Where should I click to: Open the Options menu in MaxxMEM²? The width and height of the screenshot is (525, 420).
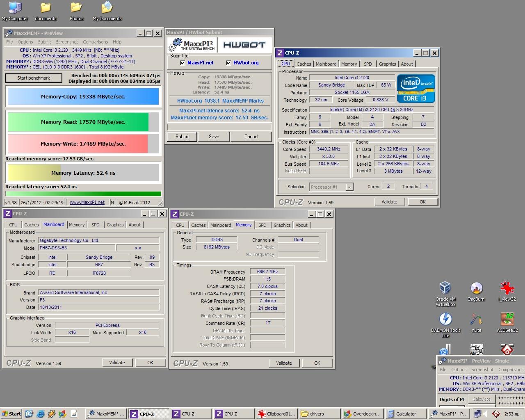[25, 42]
